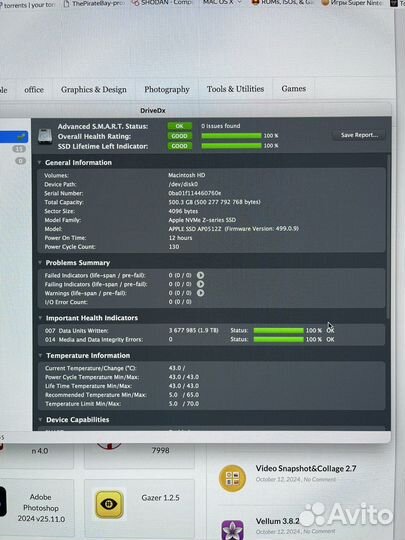This screenshot has height=540, width=405.
Task: Click the SSD Lifetime Left GOOD badge
Action: coord(180,146)
